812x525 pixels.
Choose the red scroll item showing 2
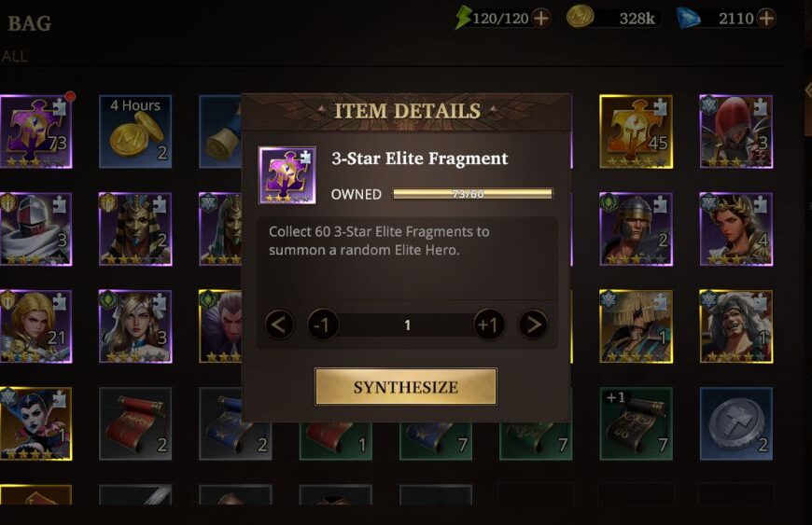(x=135, y=423)
